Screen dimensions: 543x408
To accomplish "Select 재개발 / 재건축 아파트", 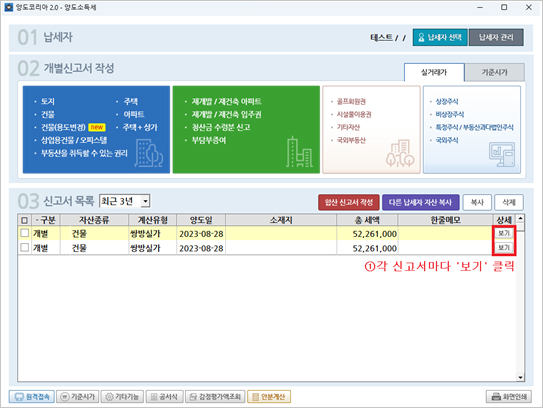I will coord(226,101).
